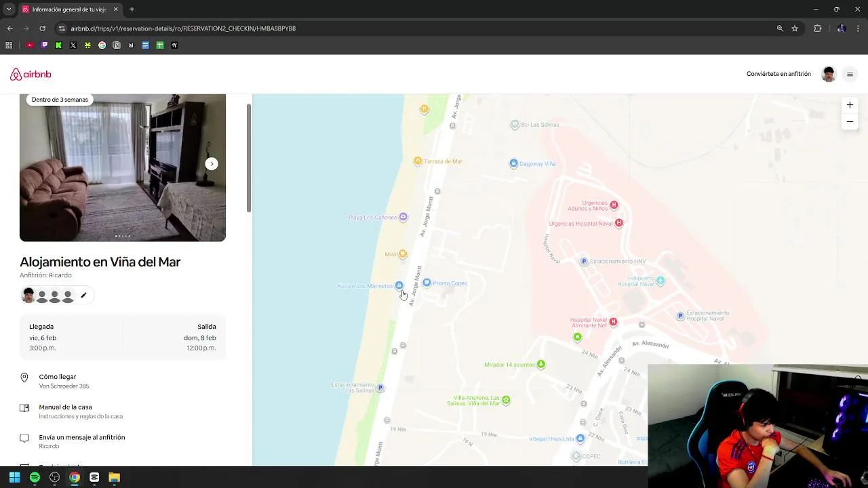868x488 pixels.
Task: Edit guests with the pencil icon
Action: click(83, 295)
